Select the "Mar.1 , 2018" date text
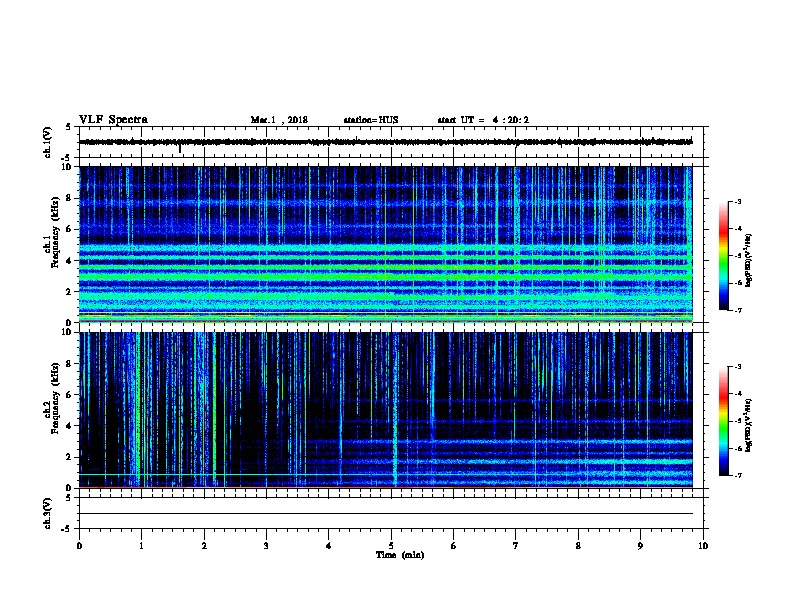Image resolution: width=792 pixels, height=612 pixels. point(279,120)
